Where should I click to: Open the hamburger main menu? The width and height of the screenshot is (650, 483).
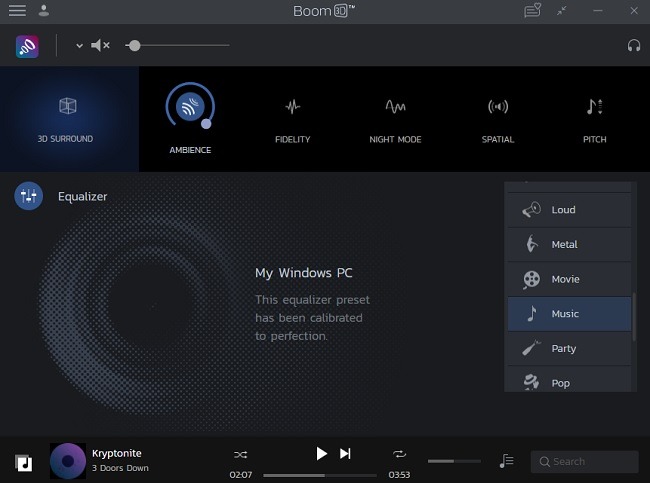pos(17,10)
